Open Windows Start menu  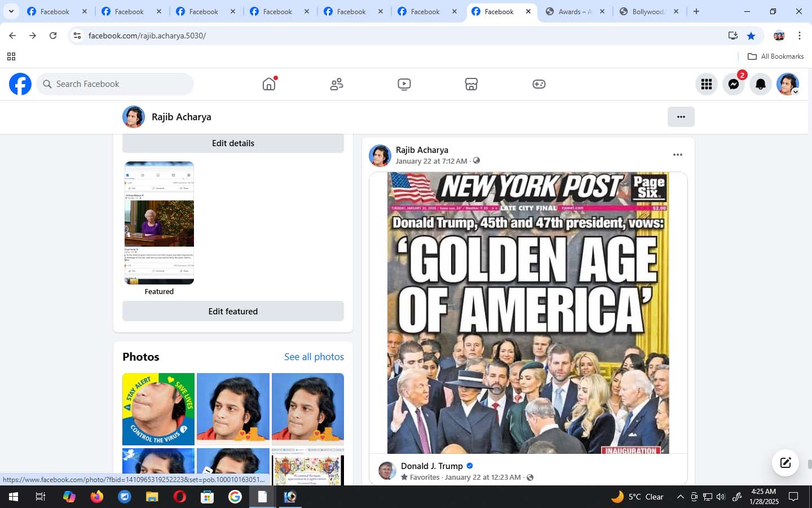(14, 497)
